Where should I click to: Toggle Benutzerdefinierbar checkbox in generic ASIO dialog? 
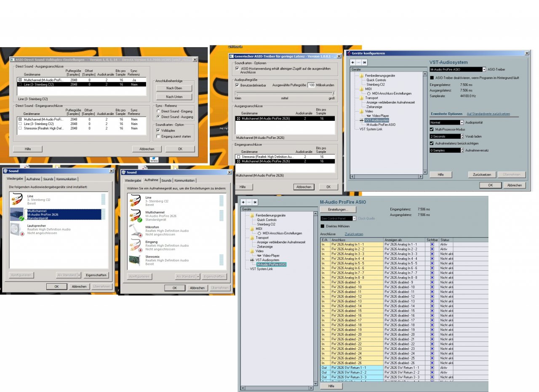click(237, 85)
